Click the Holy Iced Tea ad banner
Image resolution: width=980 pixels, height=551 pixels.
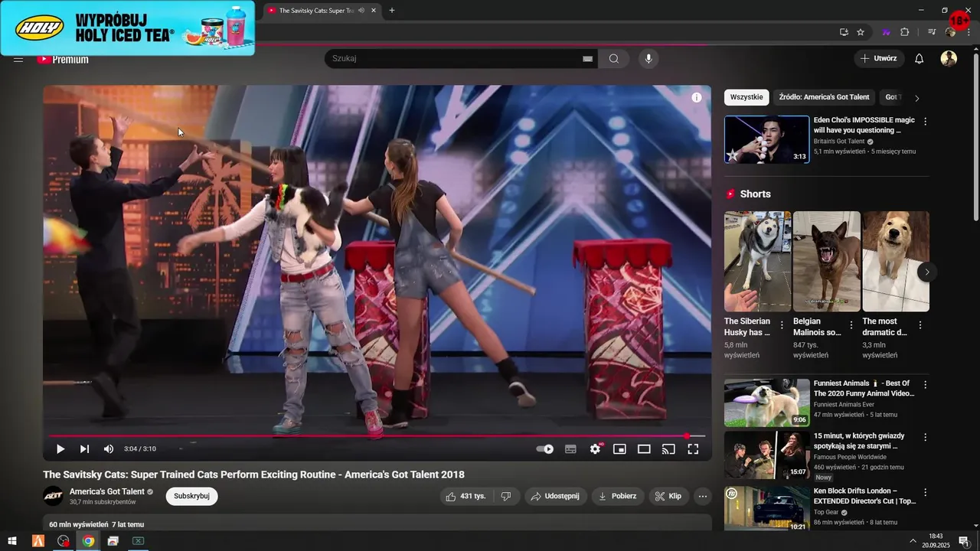coord(128,28)
